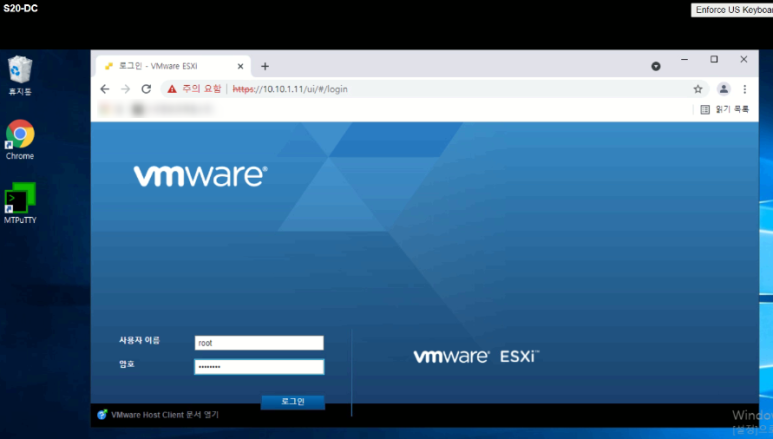
Task: Open the Recycle Bin desktop icon
Action: coord(20,75)
